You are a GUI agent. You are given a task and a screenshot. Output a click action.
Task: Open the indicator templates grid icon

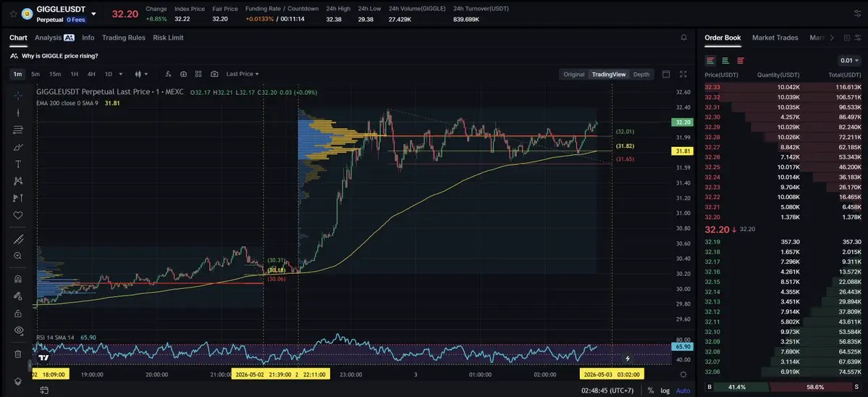coord(198,74)
